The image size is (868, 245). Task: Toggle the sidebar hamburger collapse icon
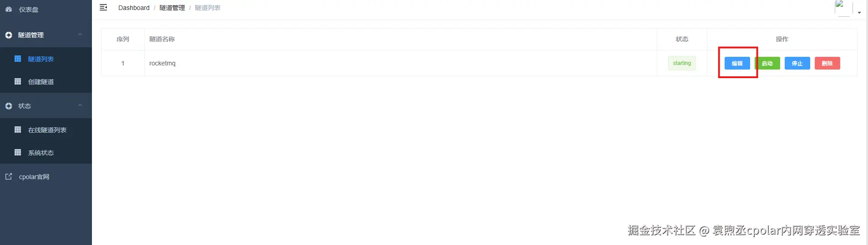103,7
